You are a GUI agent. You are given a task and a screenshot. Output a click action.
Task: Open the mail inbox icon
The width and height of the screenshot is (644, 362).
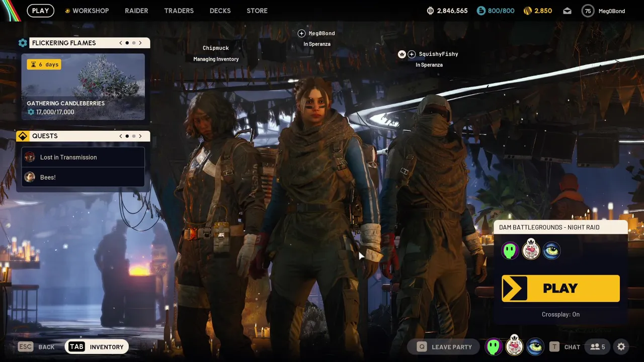(x=567, y=11)
